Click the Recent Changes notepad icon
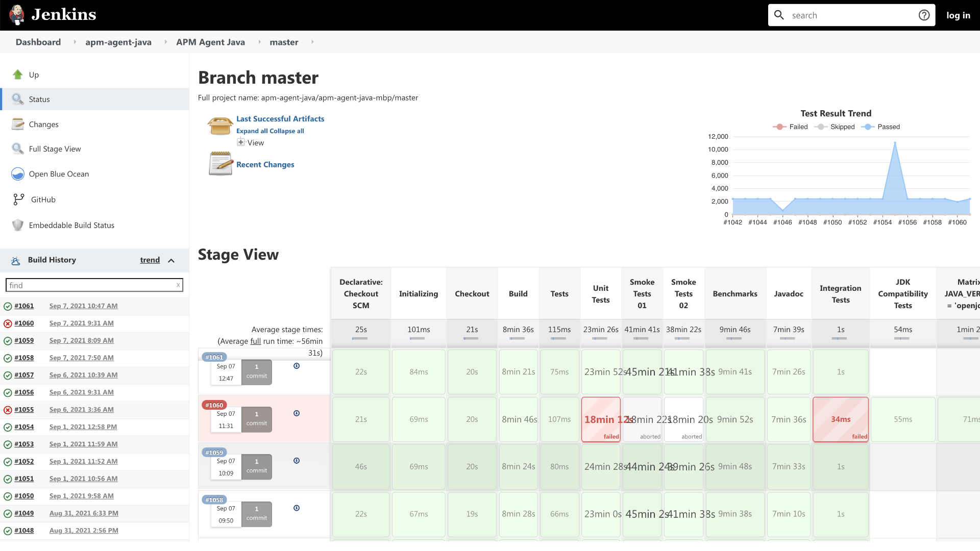Viewport: 980px width, 551px height. (x=220, y=163)
